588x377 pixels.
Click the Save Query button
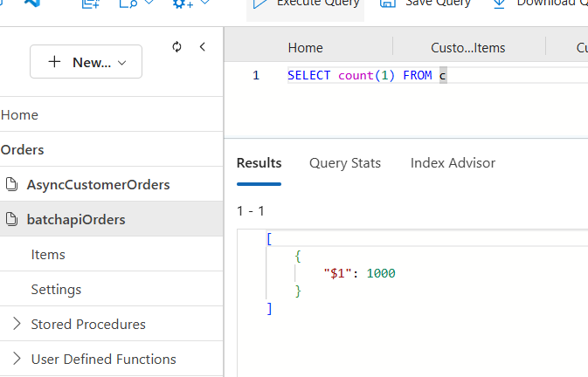click(425, 4)
